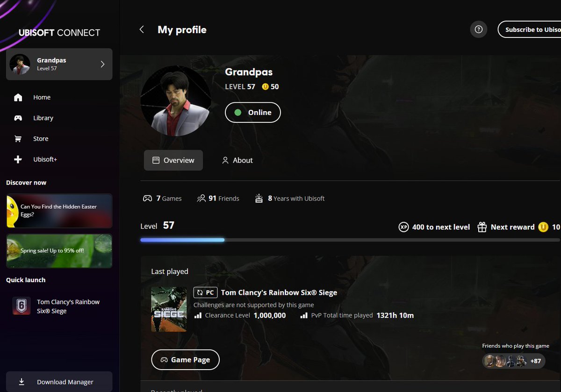Image resolution: width=561 pixels, height=392 pixels.
Task: Click the Download Manager arrow icon
Action: 22,382
